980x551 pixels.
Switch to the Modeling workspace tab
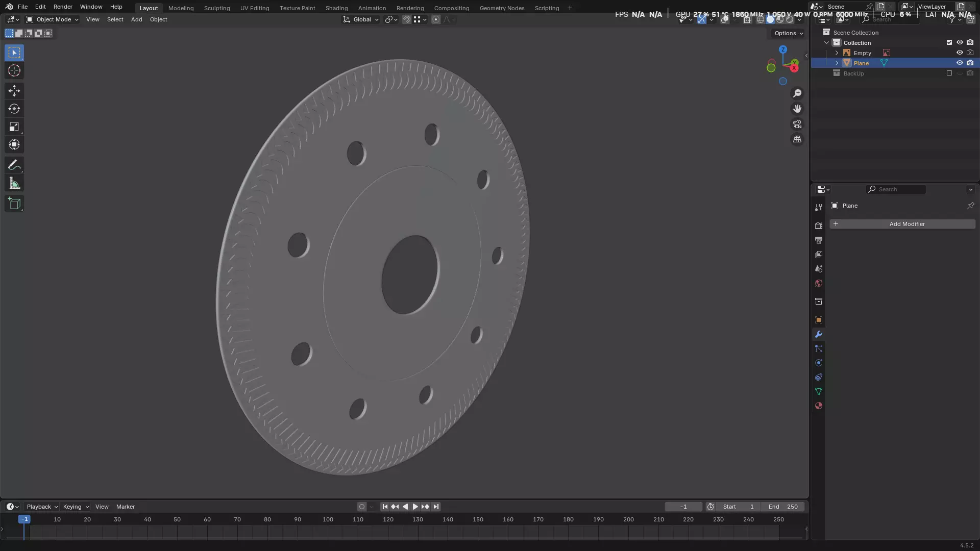[181, 8]
